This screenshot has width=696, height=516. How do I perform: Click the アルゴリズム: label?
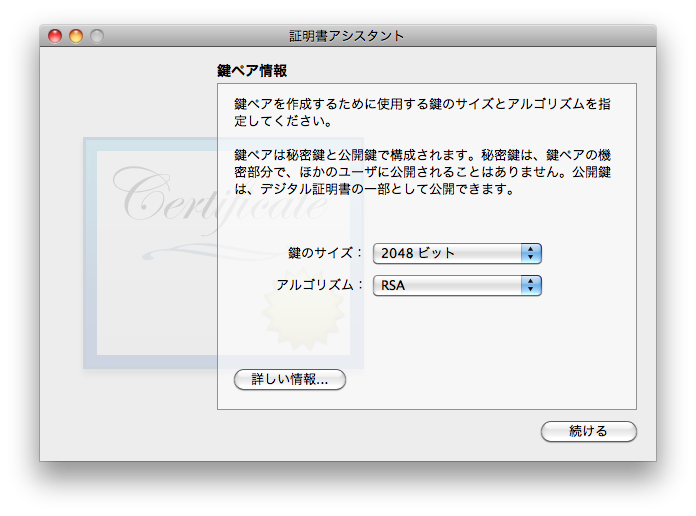[x=320, y=286]
